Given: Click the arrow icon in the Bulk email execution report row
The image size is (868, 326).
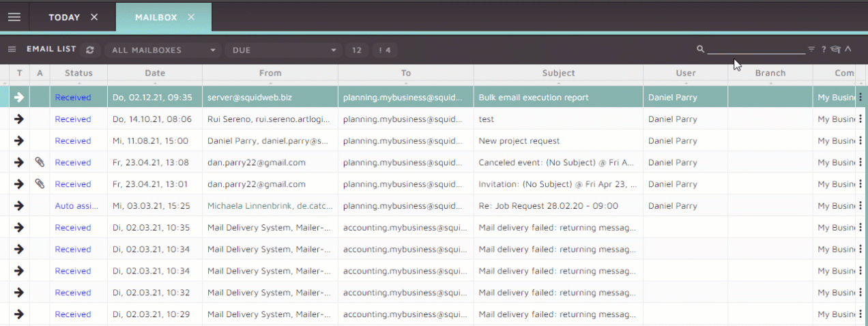Looking at the screenshot, I should click(19, 98).
